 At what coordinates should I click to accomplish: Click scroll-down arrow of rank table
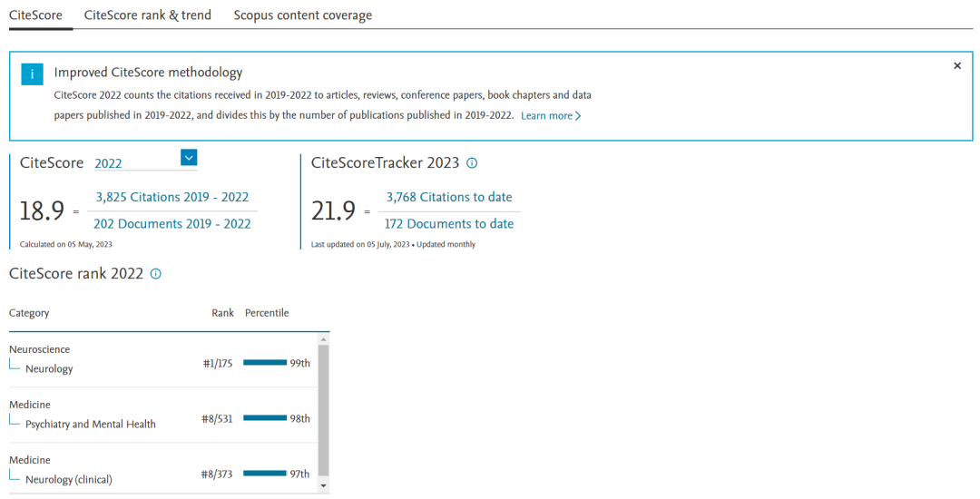[323, 486]
